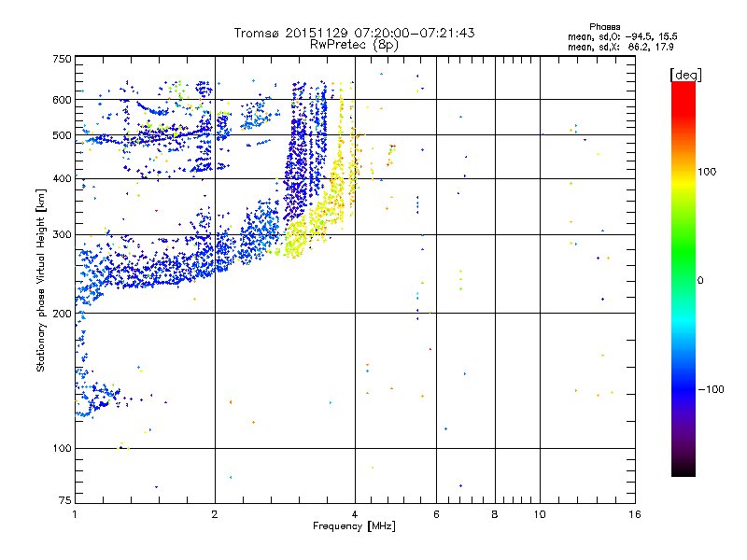747x560 pixels.
Task: Click the '600' y-axis tick label
Action: [x=62, y=100]
